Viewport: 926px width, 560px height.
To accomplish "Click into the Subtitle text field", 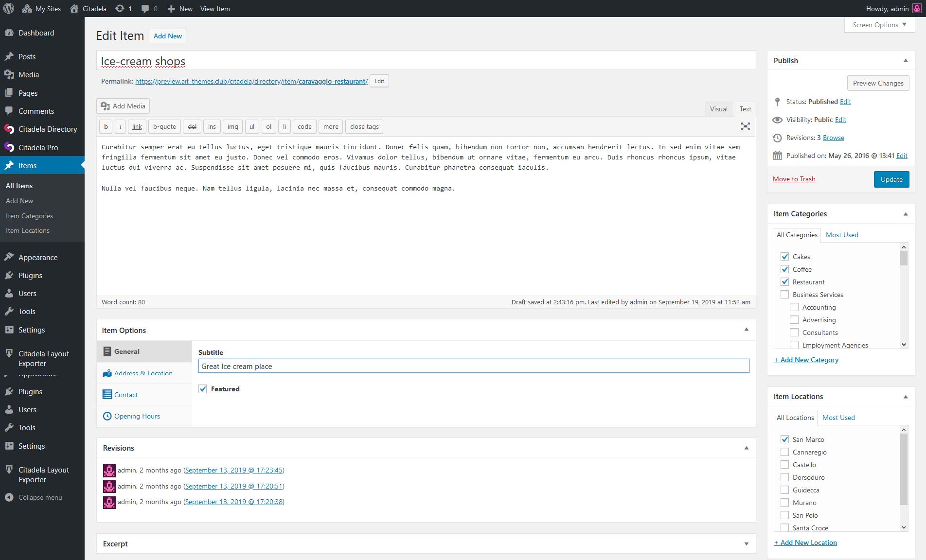I will [x=473, y=366].
